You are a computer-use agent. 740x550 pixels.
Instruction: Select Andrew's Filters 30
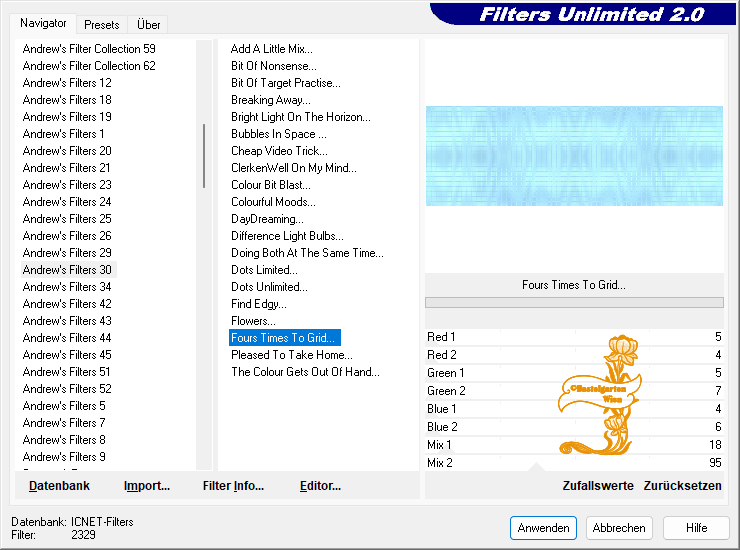67,270
